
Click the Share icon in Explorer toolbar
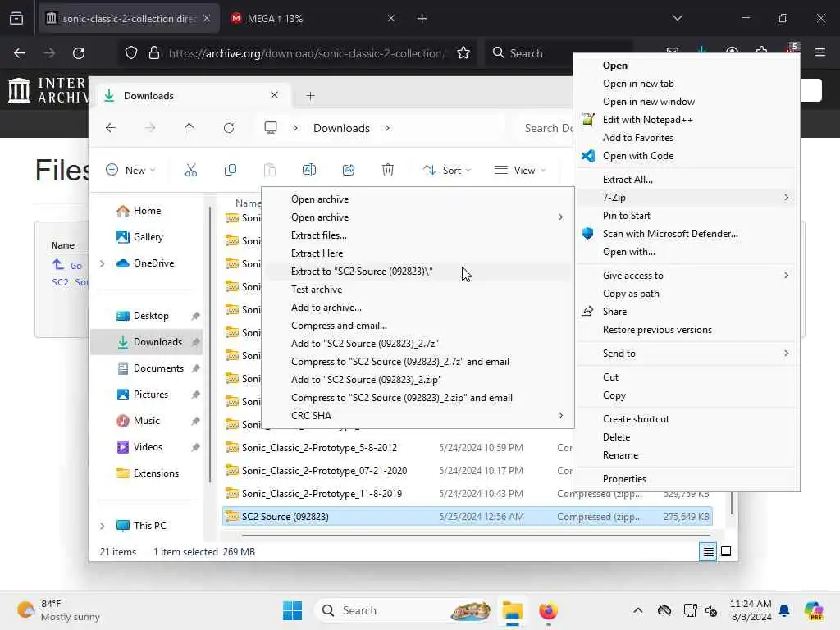(348, 171)
